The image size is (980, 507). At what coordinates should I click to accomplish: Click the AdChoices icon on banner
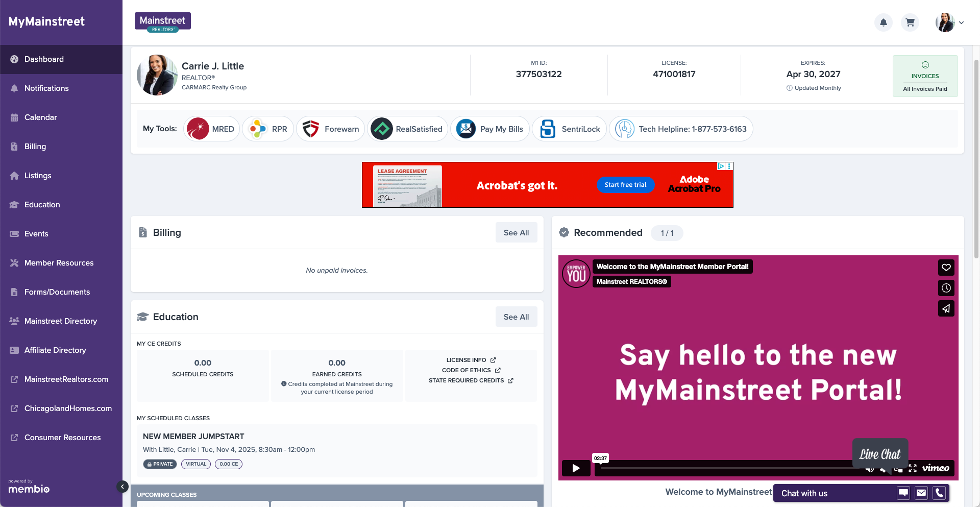click(721, 166)
